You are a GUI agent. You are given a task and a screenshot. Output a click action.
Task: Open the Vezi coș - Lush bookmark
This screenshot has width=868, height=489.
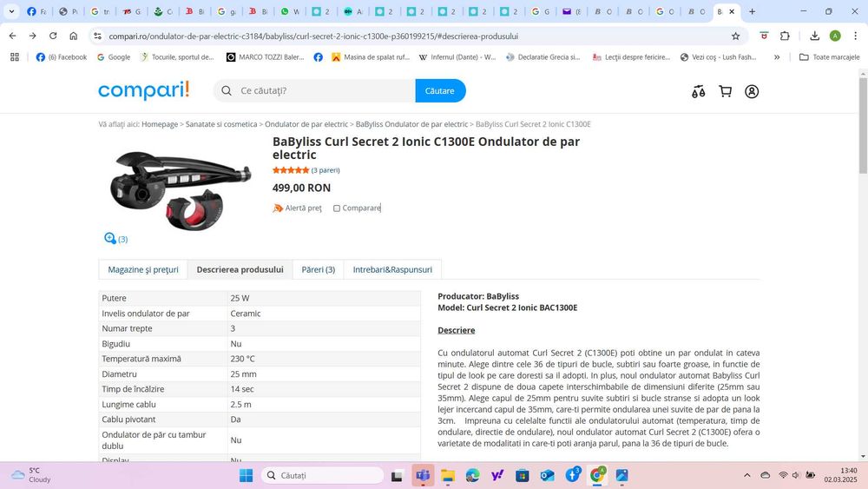(x=718, y=57)
